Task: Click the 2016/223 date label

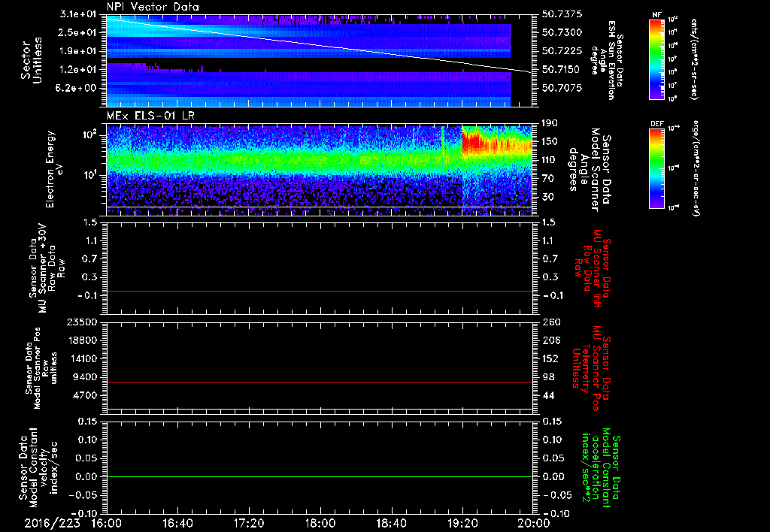Action: pyautogui.click(x=52, y=523)
